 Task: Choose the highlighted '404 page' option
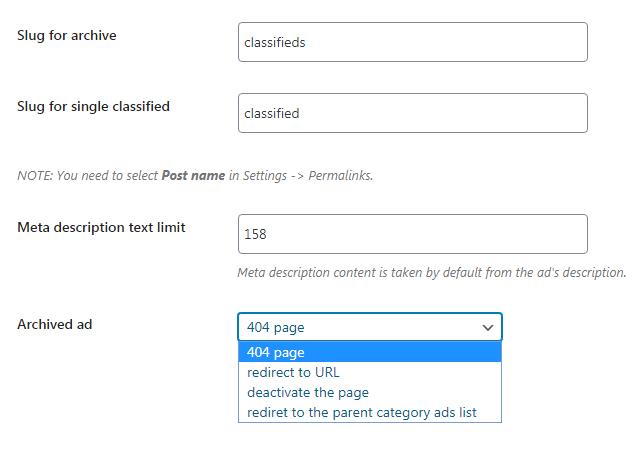tap(369, 352)
